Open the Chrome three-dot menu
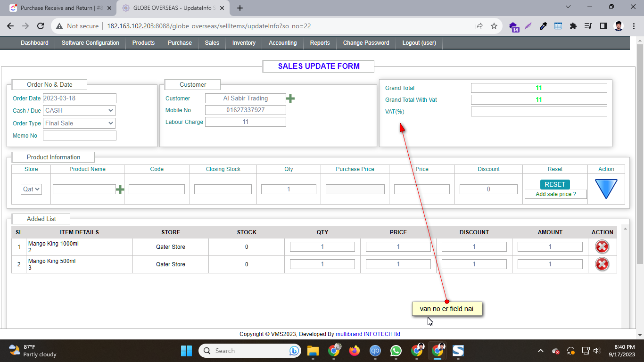 tap(634, 26)
